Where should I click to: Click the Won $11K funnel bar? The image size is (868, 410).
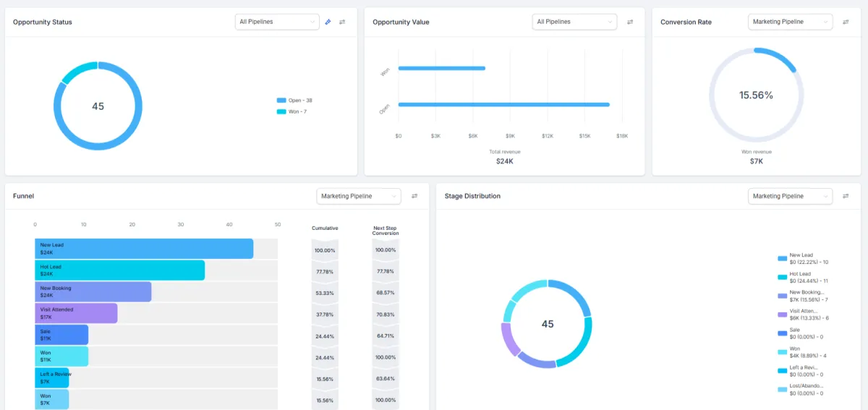[61, 356]
